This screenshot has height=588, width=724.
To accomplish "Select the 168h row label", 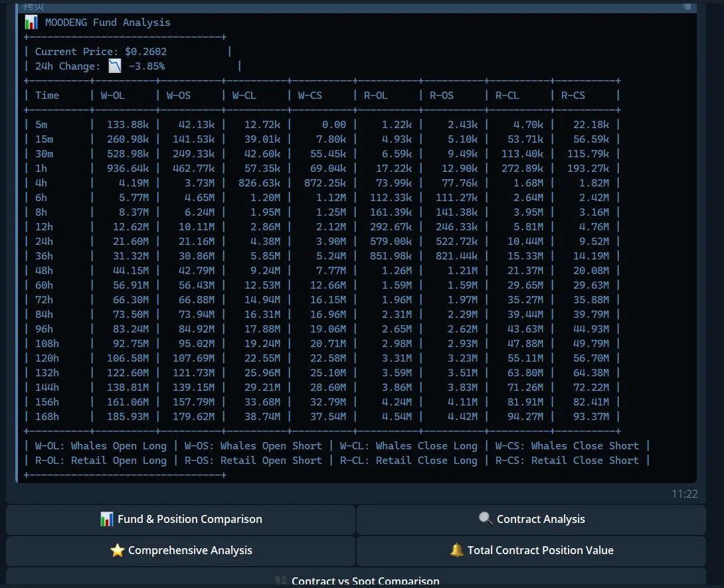I will [47, 416].
